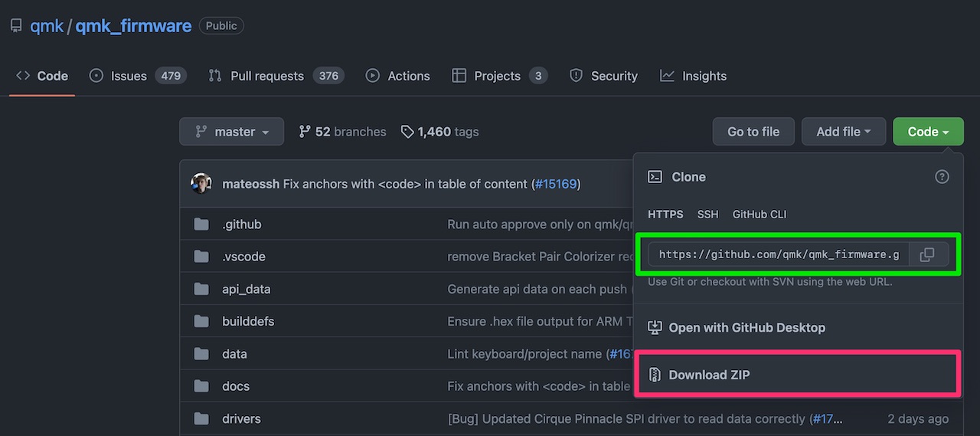
Task: Click the tag icon beside 1,460 tags
Action: [x=407, y=132]
